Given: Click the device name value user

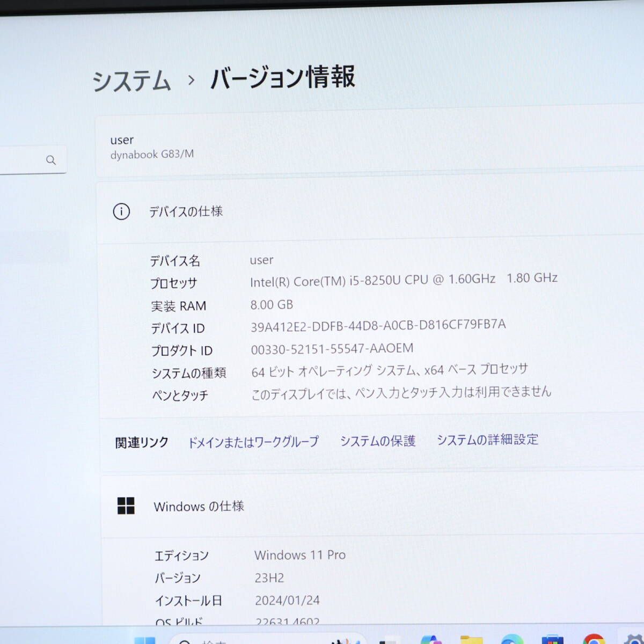Looking at the screenshot, I should pyautogui.click(x=261, y=260).
